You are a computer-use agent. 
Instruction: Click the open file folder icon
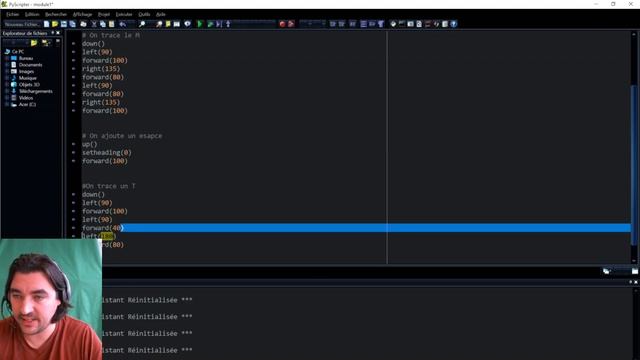[x=55, y=24]
